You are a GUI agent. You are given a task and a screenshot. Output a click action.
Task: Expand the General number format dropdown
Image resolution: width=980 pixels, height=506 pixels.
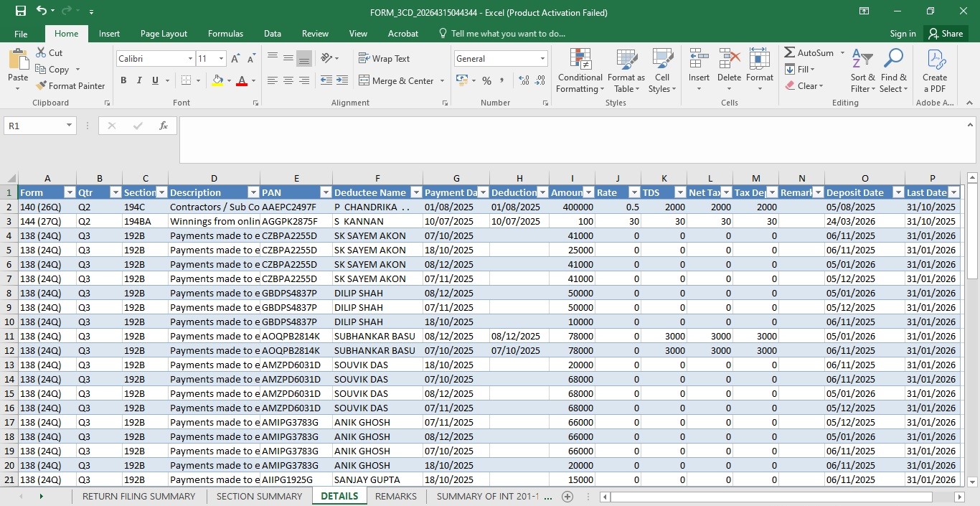tap(542, 59)
